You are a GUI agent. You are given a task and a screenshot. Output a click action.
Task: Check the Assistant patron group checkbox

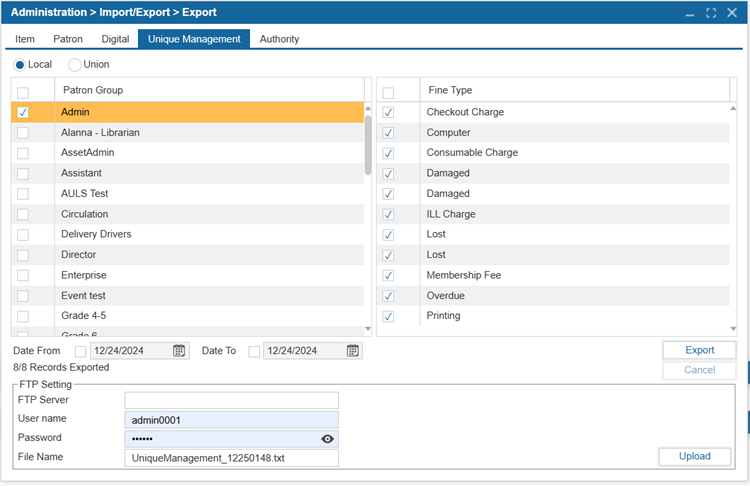[x=23, y=174]
